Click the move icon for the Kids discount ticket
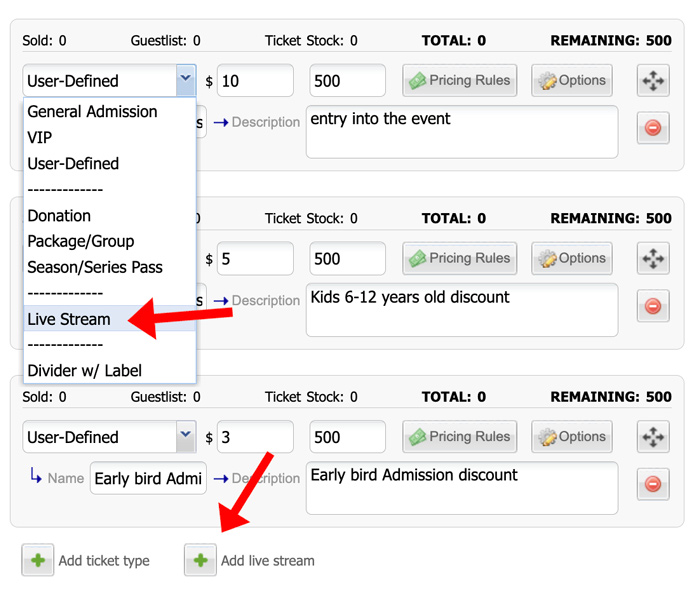Screen dimensions: 700x597 pyautogui.click(x=653, y=259)
